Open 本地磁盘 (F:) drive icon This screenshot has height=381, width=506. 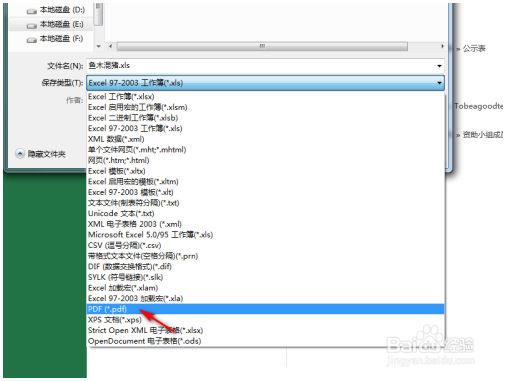32,40
